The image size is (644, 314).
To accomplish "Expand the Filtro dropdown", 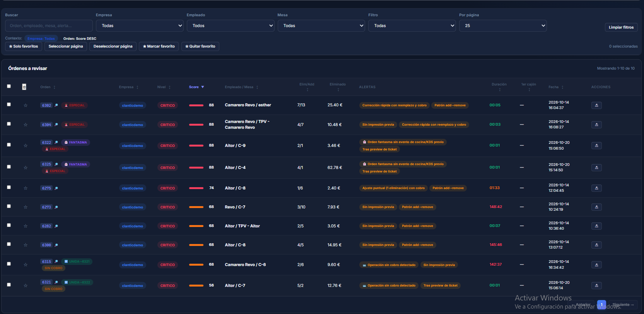I will click(x=412, y=26).
